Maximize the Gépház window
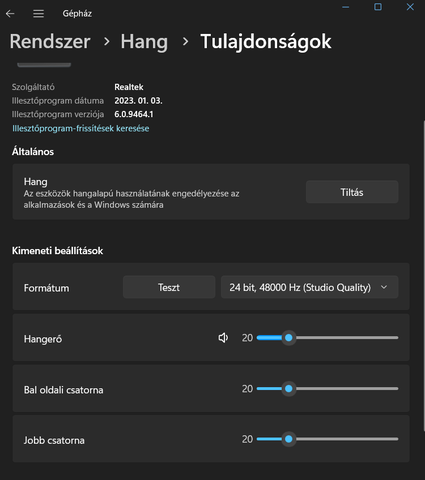 [378, 7]
